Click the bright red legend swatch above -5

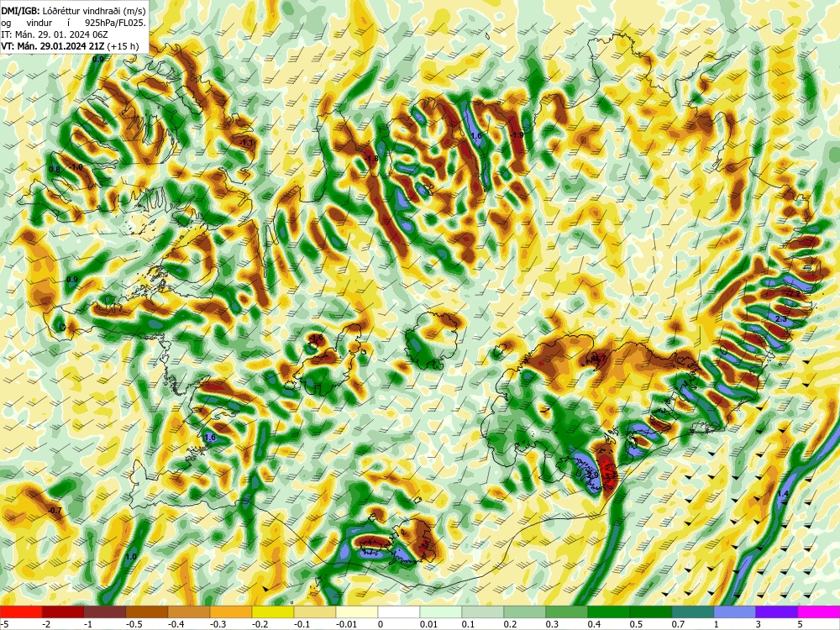tap(21, 612)
